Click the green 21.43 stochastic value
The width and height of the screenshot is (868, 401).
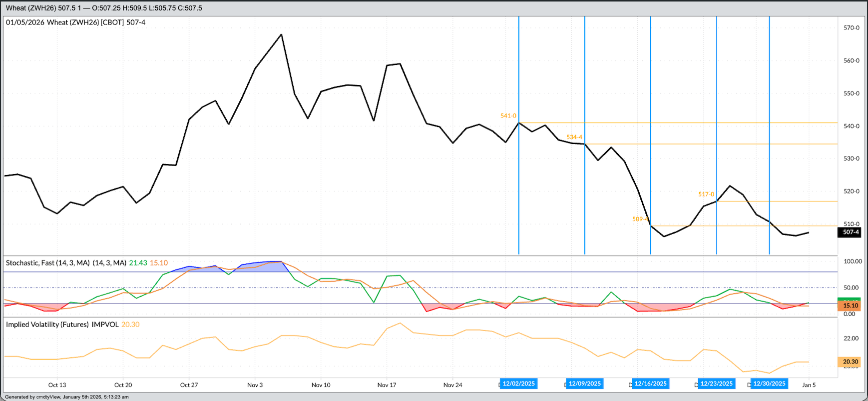pyautogui.click(x=138, y=263)
